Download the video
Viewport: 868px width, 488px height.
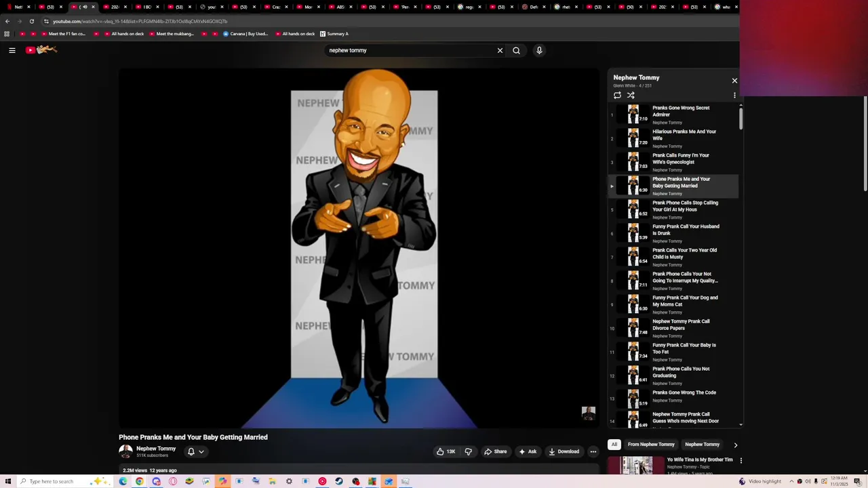tap(564, 451)
